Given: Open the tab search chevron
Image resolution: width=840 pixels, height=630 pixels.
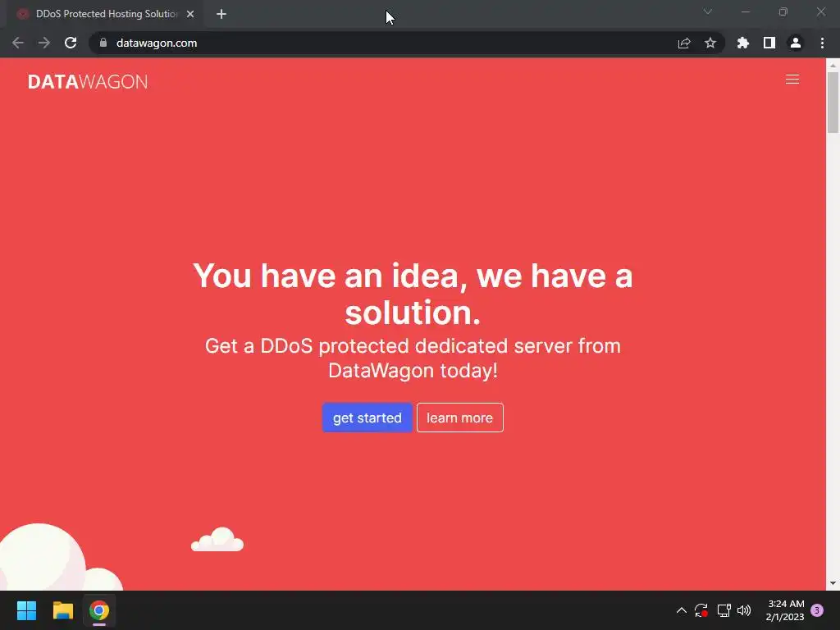Looking at the screenshot, I should (x=708, y=11).
